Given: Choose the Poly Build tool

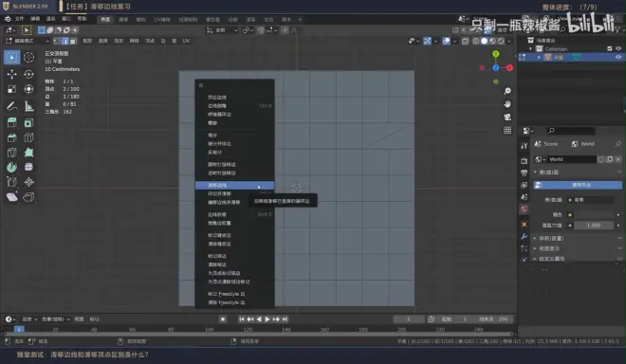Looking at the screenshot, I should [x=28, y=153].
